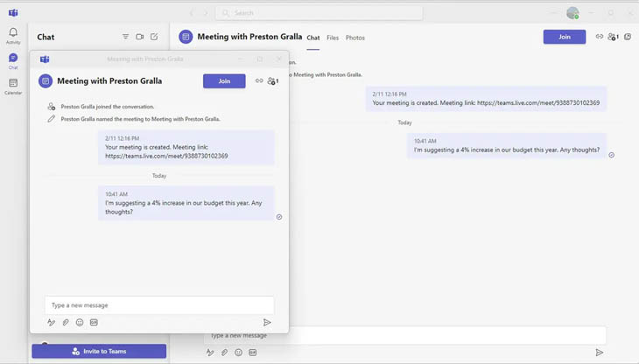Image resolution: width=639 pixels, height=364 pixels.
Task: Switch to the Photos tab
Action: tap(355, 38)
